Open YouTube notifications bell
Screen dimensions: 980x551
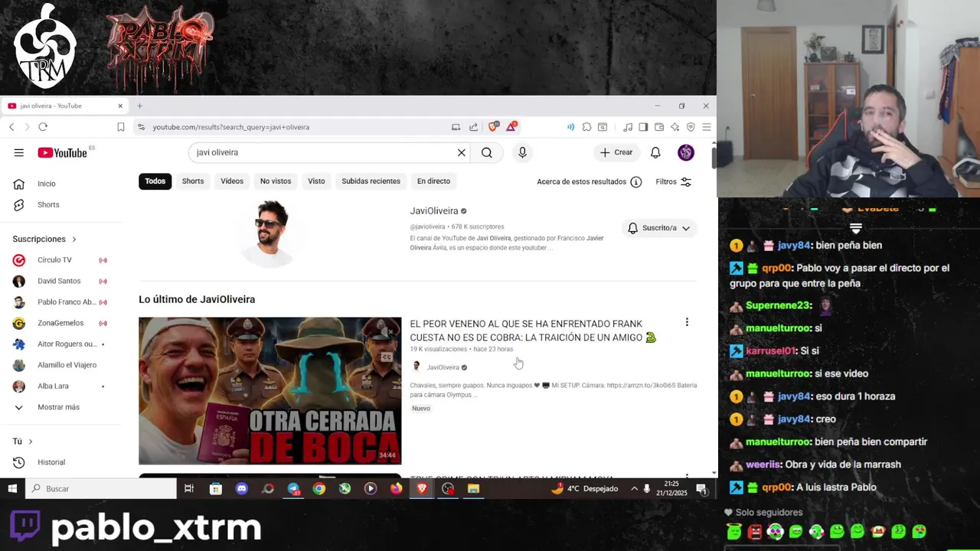[x=655, y=152]
